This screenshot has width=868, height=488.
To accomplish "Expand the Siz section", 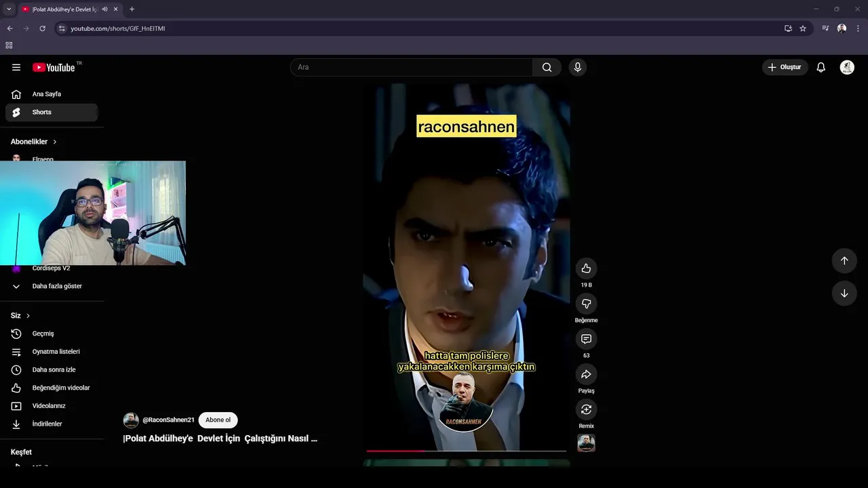I will tap(20, 316).
